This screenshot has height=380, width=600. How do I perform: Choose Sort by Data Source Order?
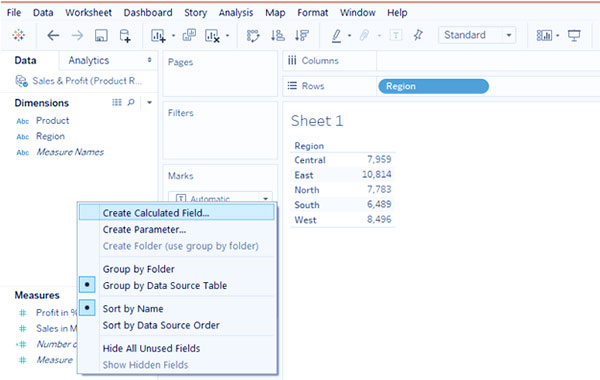[x=161, y=325]
